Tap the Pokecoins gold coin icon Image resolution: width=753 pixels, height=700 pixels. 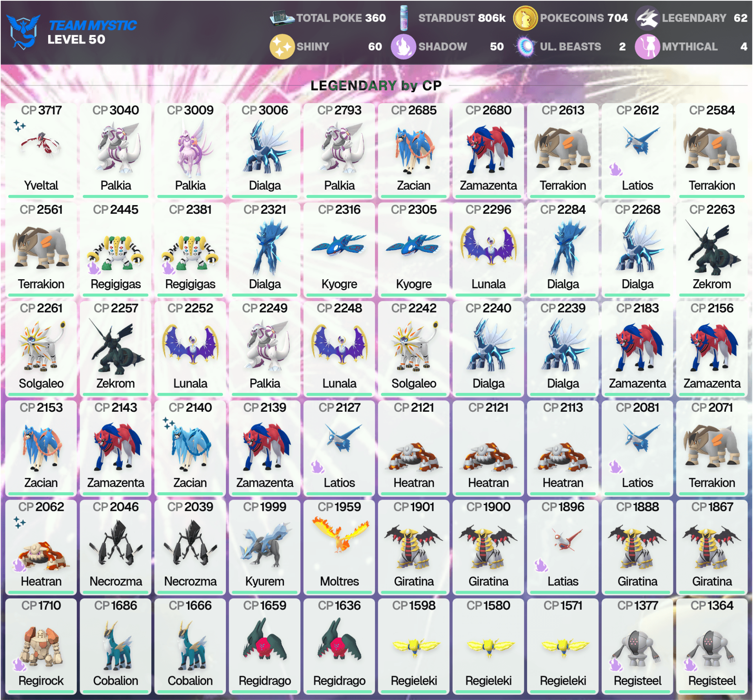(525, 18)
